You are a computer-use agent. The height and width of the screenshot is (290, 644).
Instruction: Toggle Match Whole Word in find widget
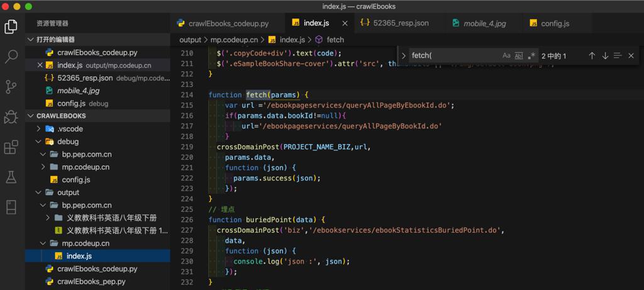tap(519, 56)
